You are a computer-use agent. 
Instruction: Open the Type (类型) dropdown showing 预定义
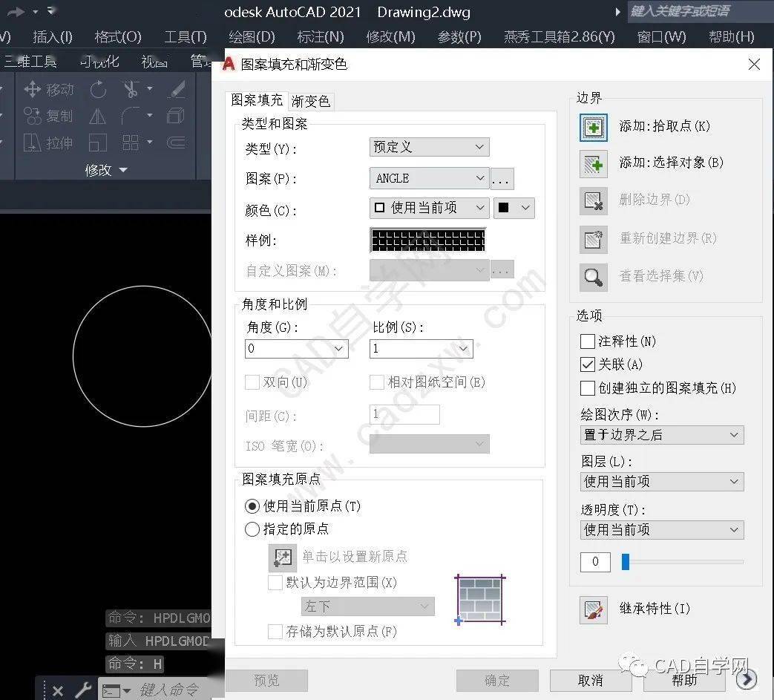(429, 148)
